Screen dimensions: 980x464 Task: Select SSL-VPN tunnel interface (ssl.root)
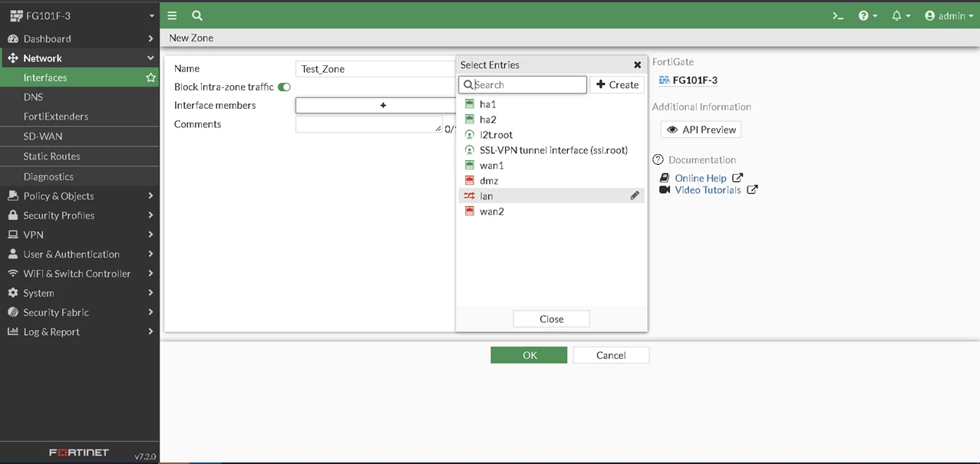pos(551,150)
